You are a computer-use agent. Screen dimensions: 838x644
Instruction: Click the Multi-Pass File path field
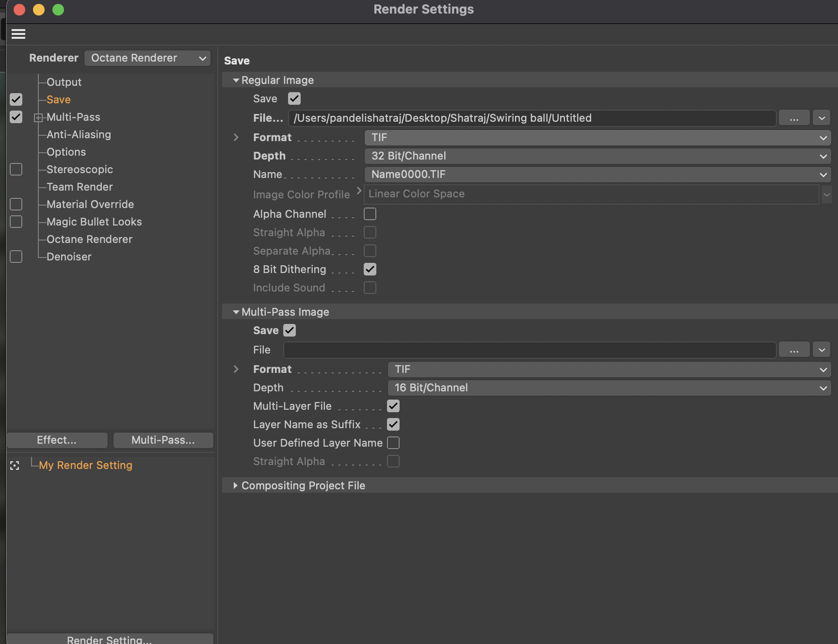pyautogui.click(x=530, y=350)
